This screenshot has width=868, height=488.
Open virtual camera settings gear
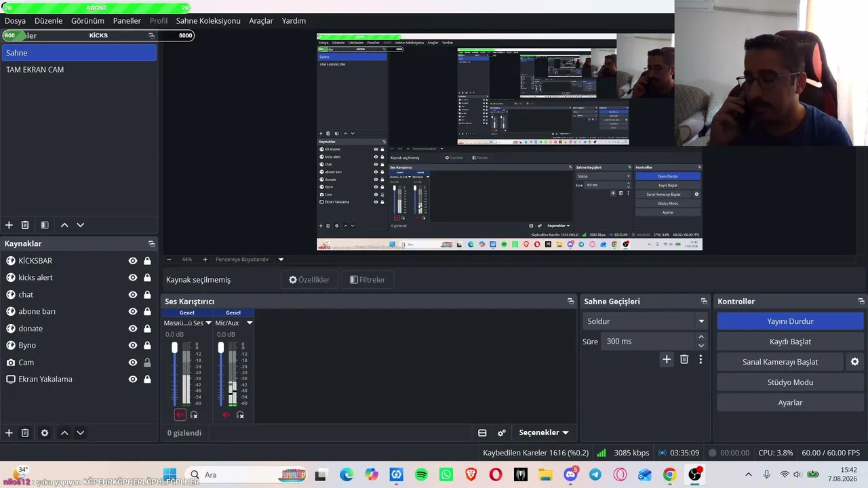855,362
